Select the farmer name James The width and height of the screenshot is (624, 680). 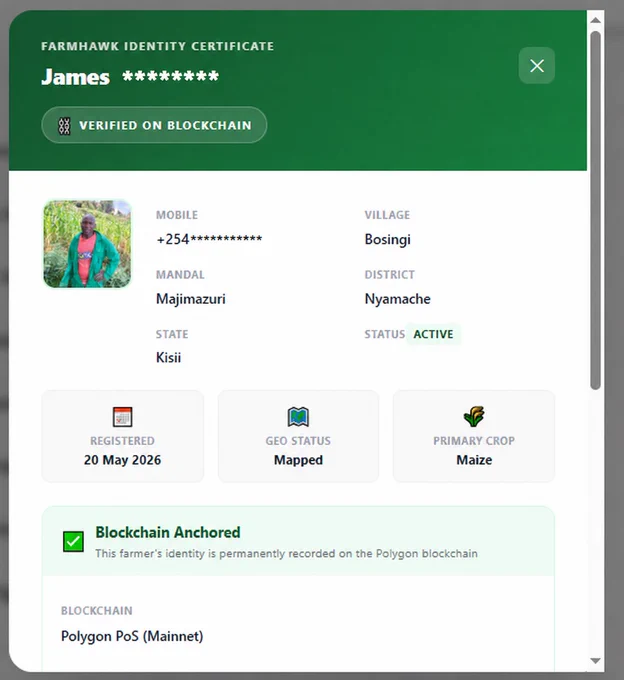(75, 77)
